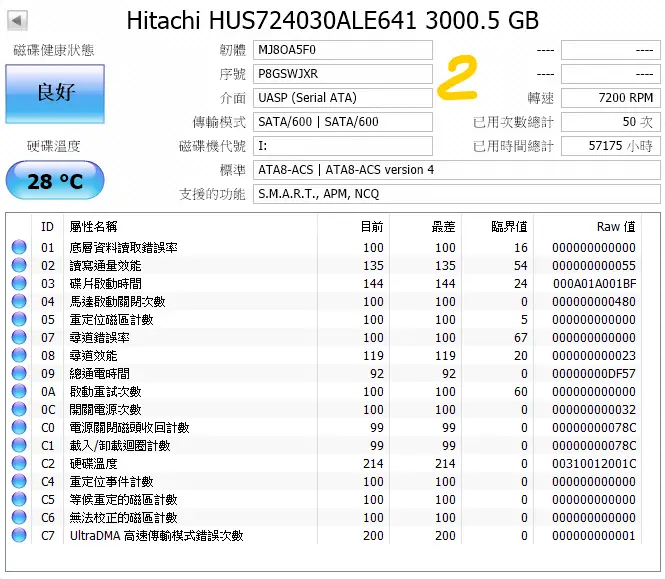The image size is (665, 579).
Task: Click the transfer mode field SATA/600
Action: point(343,122)
